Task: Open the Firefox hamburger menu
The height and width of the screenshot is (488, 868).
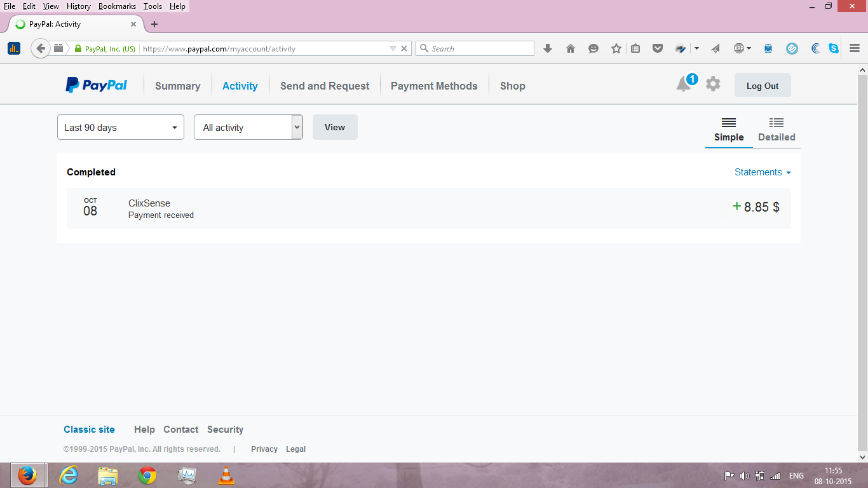Action: pos(855,48)
